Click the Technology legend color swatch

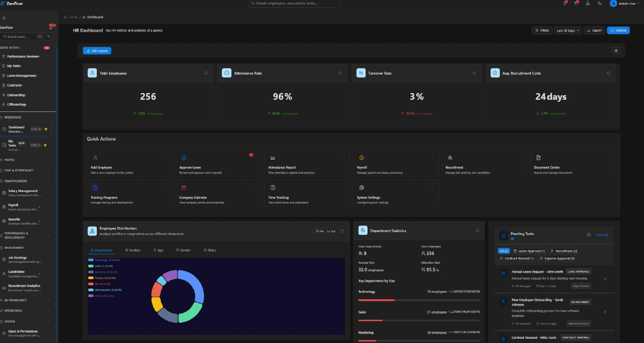(91, 260)
